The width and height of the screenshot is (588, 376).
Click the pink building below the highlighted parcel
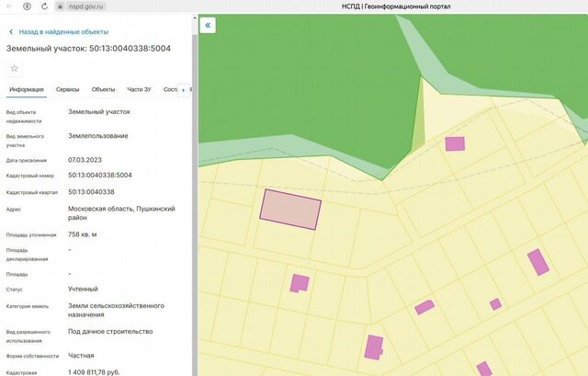300,283
